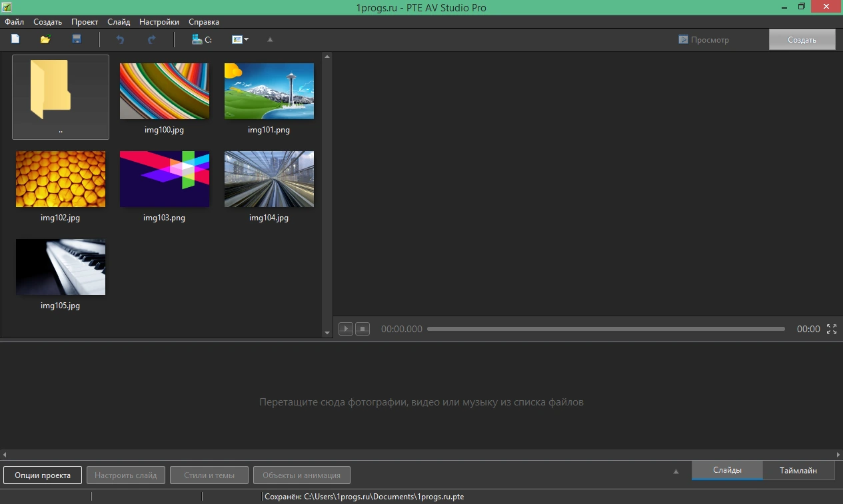Click the preview playback progress slider
Viewport: 843px width, 504px height.
click(x=606, y=329)
